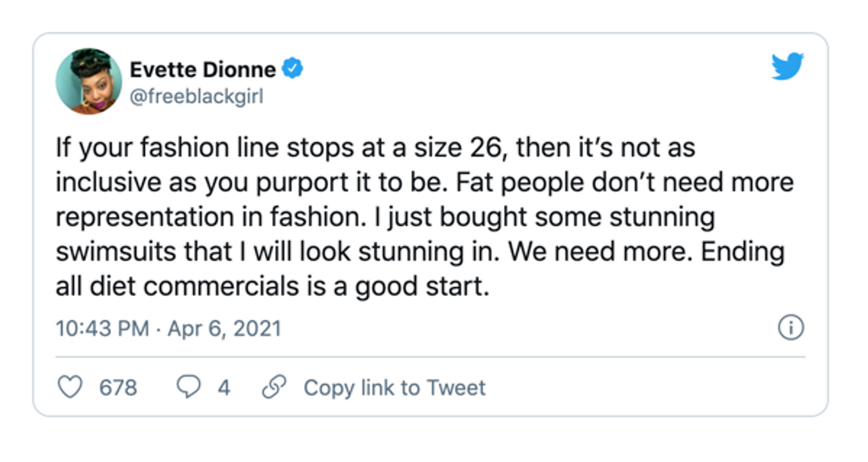This screenshot has height=462, width=868.
Task: Click the divider line above the like count
Action: (x=430, y=357)
